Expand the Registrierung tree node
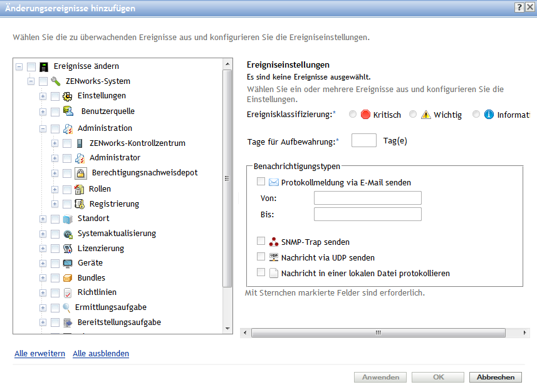 55,204
